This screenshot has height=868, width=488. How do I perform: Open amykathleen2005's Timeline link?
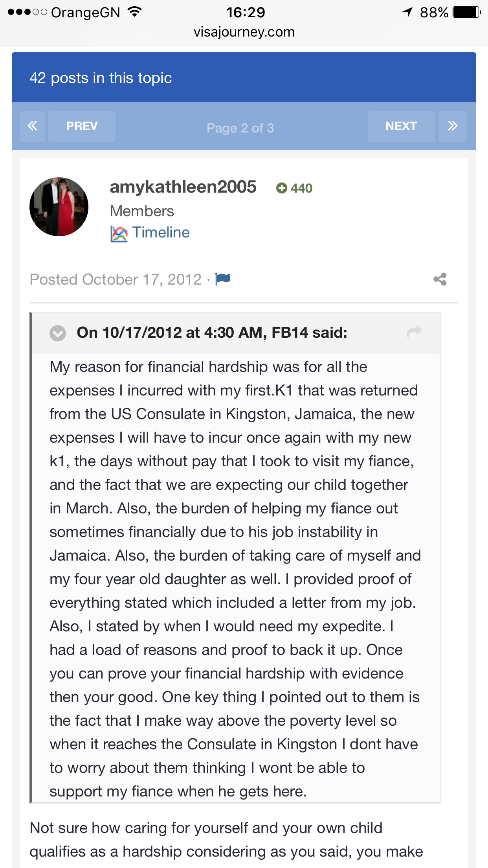(x=161, y=232)
